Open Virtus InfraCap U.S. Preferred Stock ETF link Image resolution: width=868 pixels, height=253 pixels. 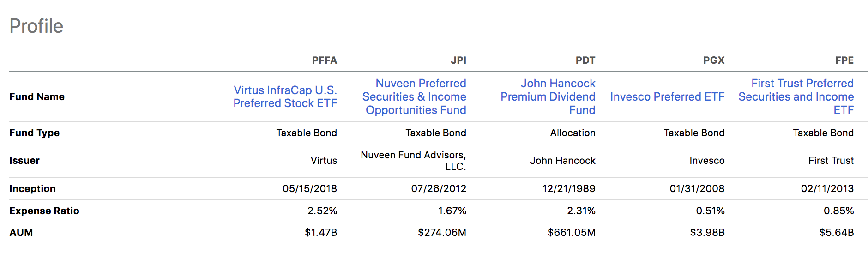[285, 96]
